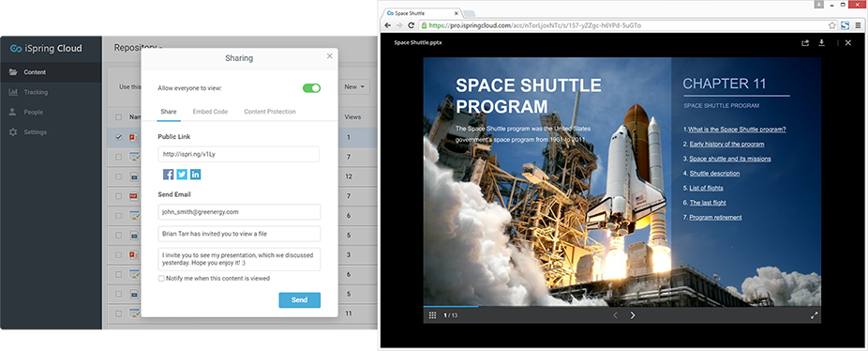This screenshot has height=351, width=868.
Task: Open the Tracking section in the sidebar
Action: (51, 92)
